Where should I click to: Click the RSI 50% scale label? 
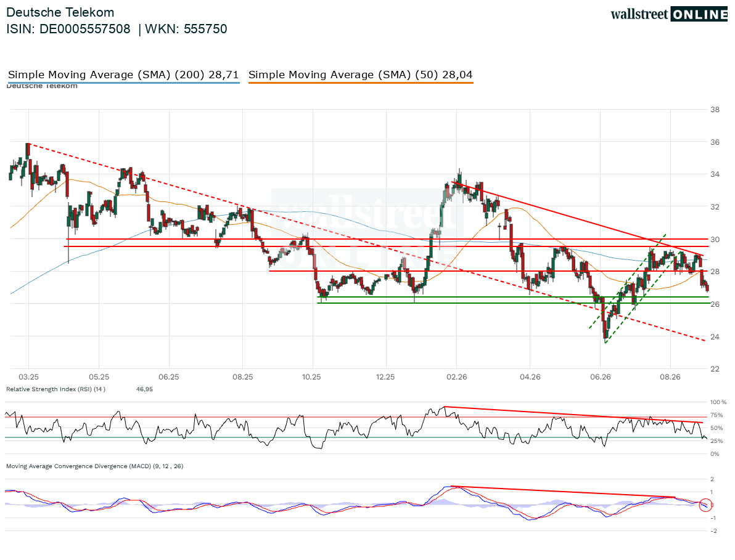tap(717, 428)
